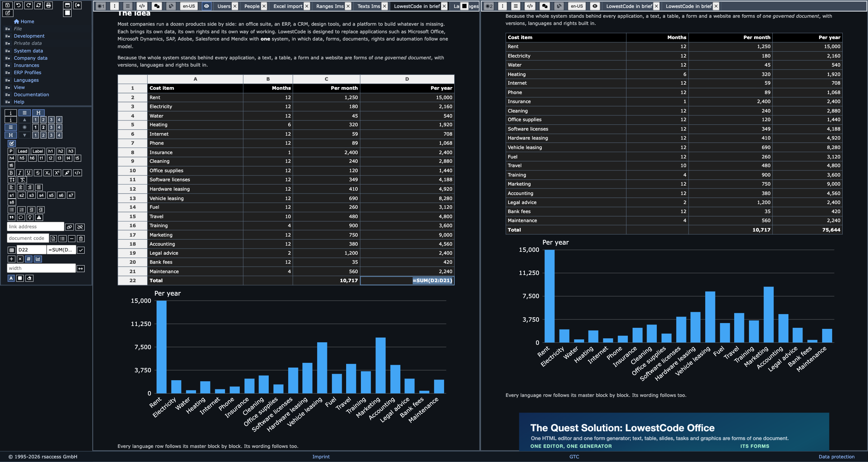
Task: Open the en-US language dropdown in pane 1
Action: pyautogui.click(x=189, y=6)
